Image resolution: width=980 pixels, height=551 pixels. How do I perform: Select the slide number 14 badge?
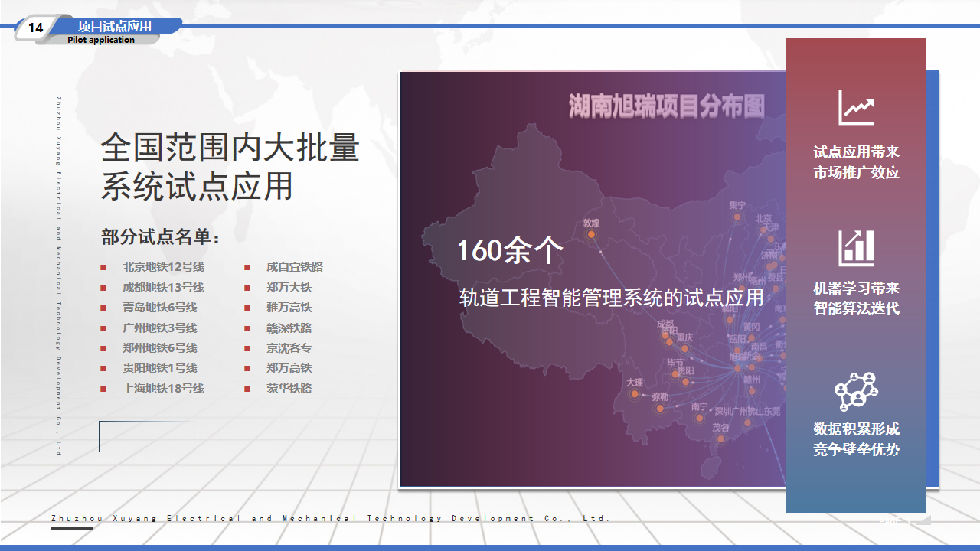pyautogui.click(x=35, y=28)
